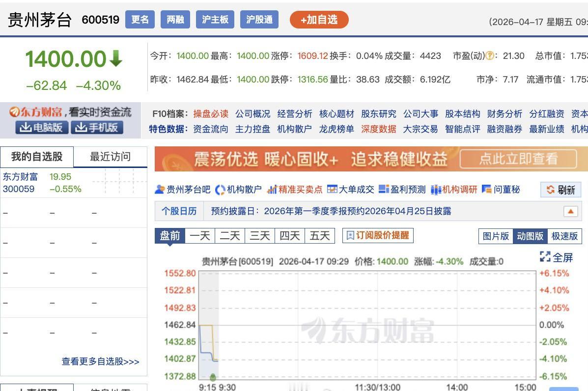Select 东方财富 in the watchlist
The image size is (588, 391).
point(21,177)
